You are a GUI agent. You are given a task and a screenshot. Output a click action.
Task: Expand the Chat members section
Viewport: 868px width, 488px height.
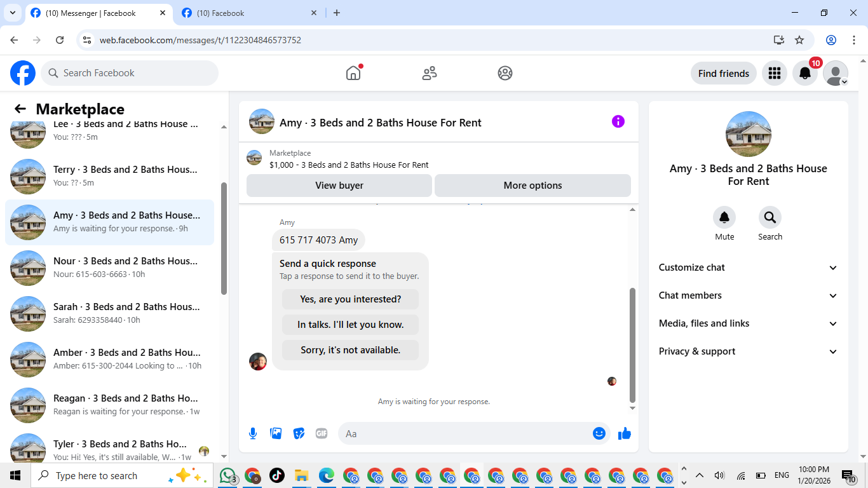click(x=749, y=295)
